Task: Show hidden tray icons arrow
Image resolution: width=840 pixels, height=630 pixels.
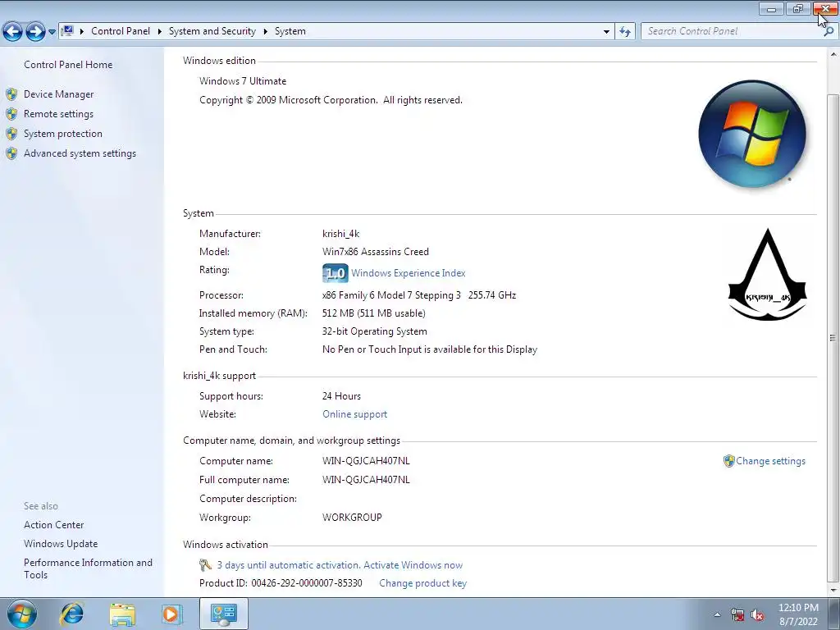Action: [717, 614]
